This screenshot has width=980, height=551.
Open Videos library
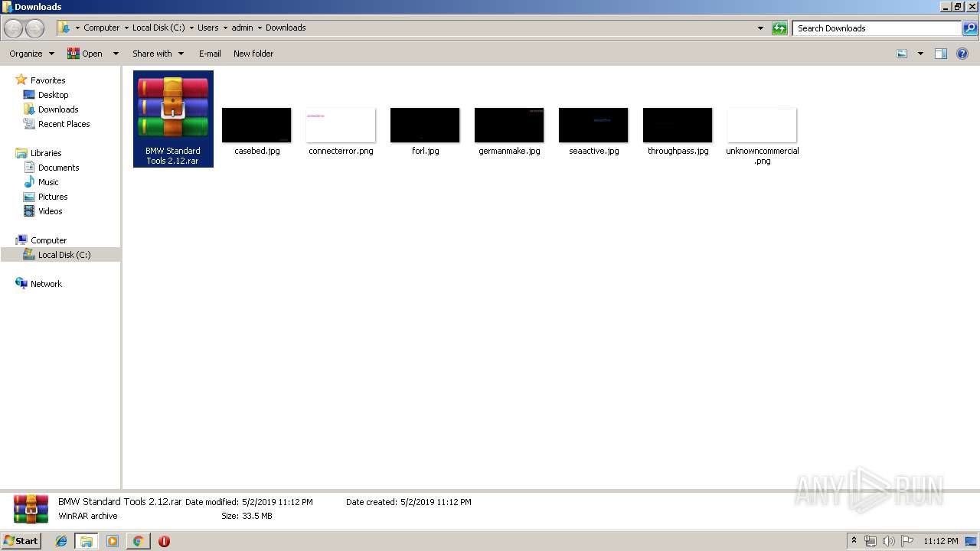pyautogui.click(x=50, y=211)
